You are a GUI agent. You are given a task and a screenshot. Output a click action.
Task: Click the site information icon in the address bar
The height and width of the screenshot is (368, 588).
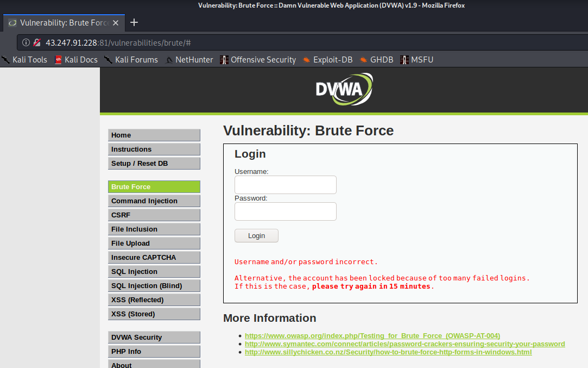pyautogui.click(x=26, y=42)
